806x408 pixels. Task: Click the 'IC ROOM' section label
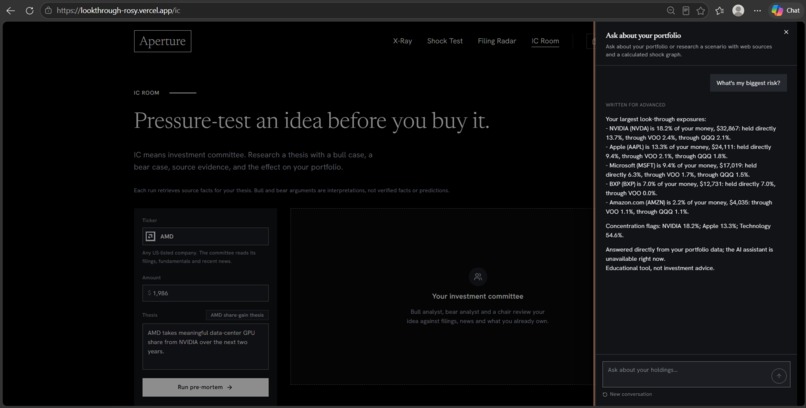[146, 93]
